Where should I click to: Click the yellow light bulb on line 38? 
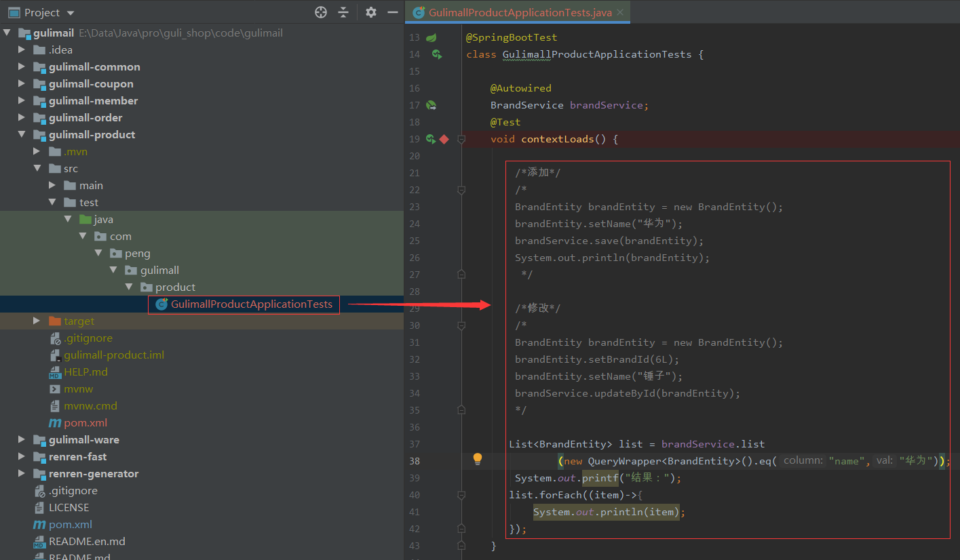[x=478, y=460]
